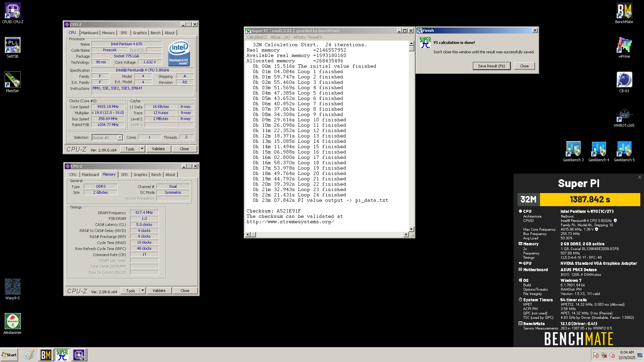
Task: Open Paint from the taskbar quick launch
Action: pos(29,355)
